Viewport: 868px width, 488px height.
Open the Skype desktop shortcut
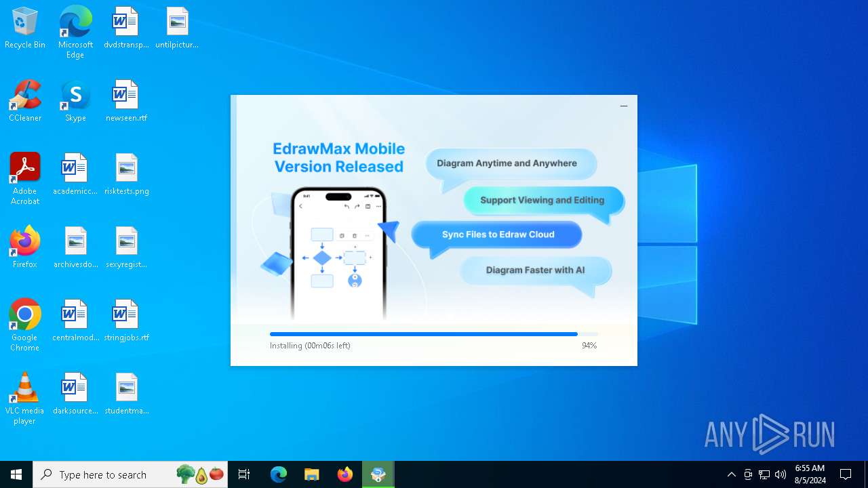point(75,102)
